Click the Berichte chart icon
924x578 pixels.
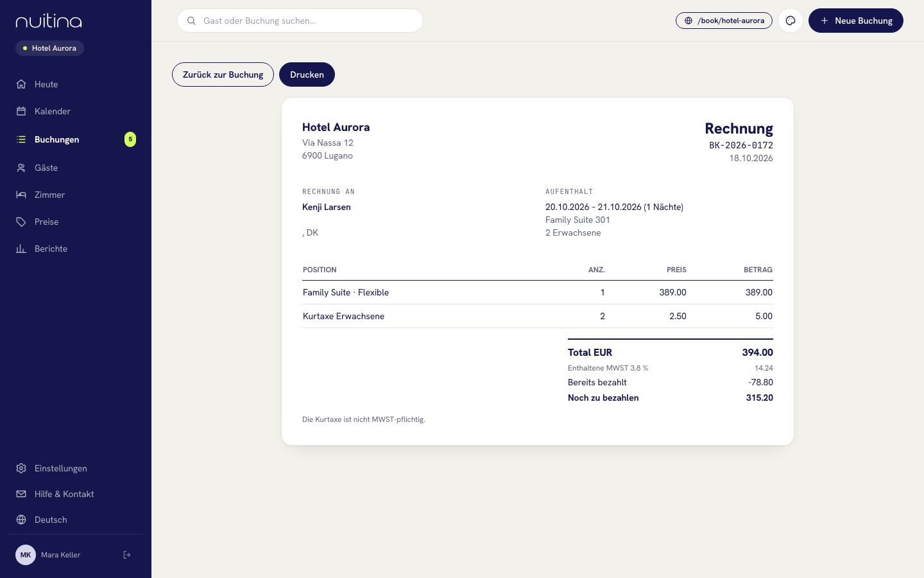click(21, 249)
